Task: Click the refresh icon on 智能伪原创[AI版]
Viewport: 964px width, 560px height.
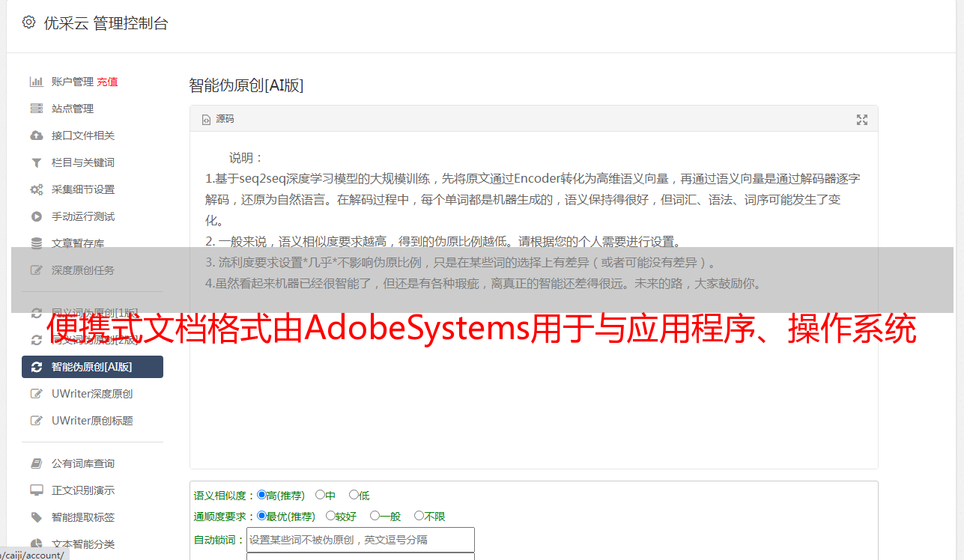Action: click(37, 367)
